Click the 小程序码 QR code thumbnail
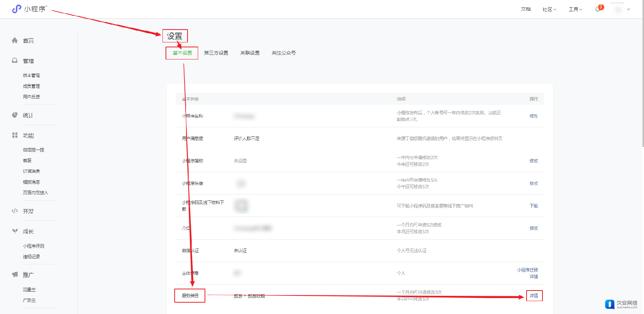644x314 pixels. (241, 206)
